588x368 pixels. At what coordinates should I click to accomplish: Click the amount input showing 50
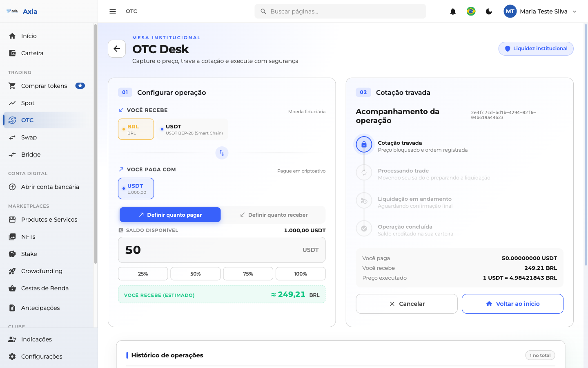[x=222, y=250]
